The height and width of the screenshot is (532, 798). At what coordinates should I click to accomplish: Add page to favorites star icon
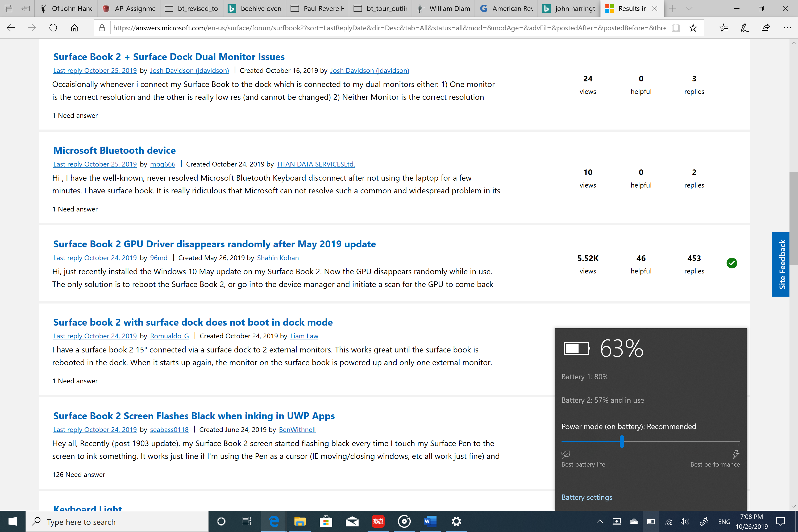click(x=693, y=28)
